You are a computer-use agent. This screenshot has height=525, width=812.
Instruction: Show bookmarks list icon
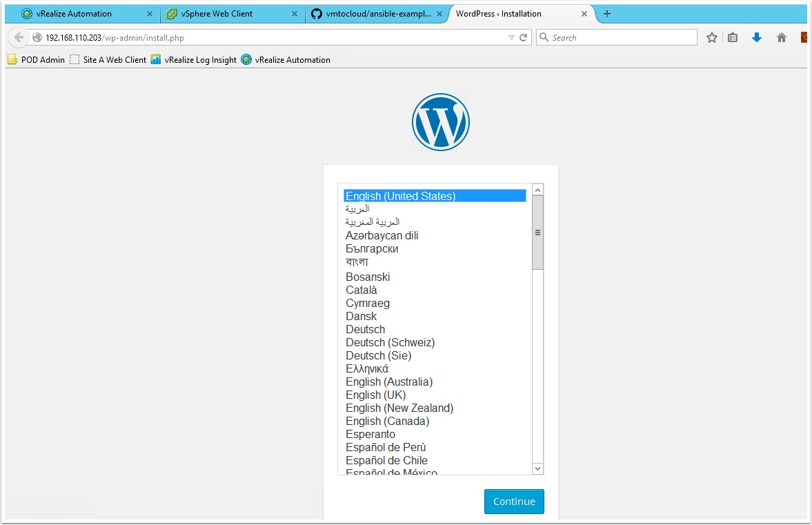[x=733, y=37]
